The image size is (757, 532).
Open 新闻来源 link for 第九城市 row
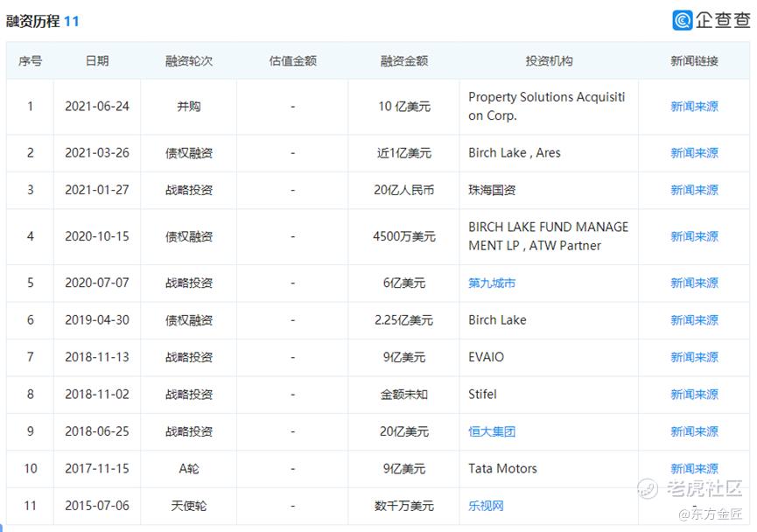coord(694,283)
